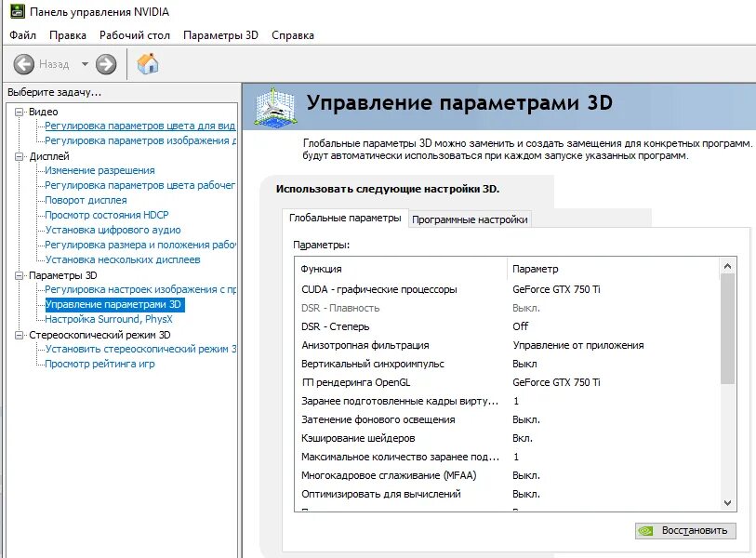Click the Forward arrow navigation icon
Image resolution: width=756 pixels, height=558 pixels.
point(105,63)
